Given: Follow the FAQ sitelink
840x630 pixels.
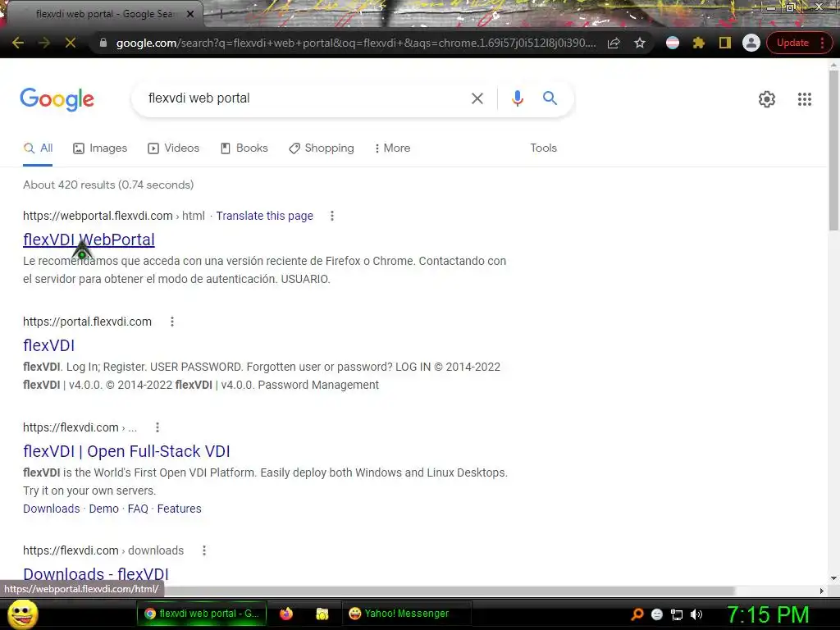Looking at the screenshot, I should 138,509.
